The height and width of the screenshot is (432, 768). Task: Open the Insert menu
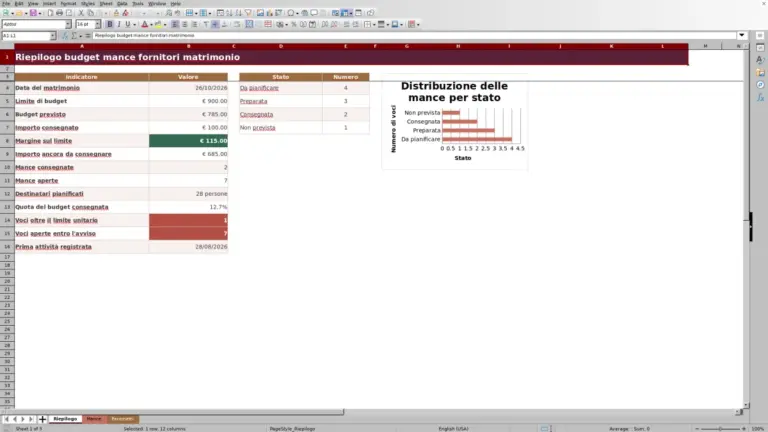pyautogui.click(x=49, y=3)
